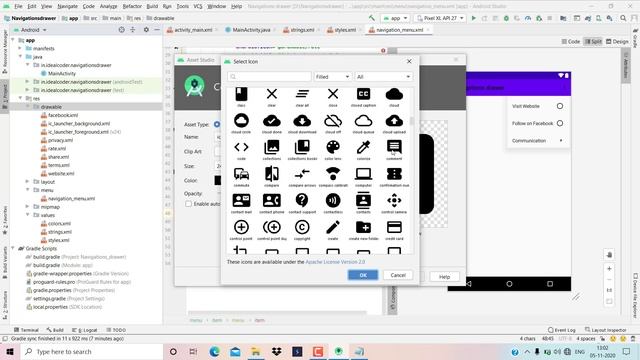Select the cloud upload icon
Image resolution: width=640 pixels, height=360 pixels.
394,121
